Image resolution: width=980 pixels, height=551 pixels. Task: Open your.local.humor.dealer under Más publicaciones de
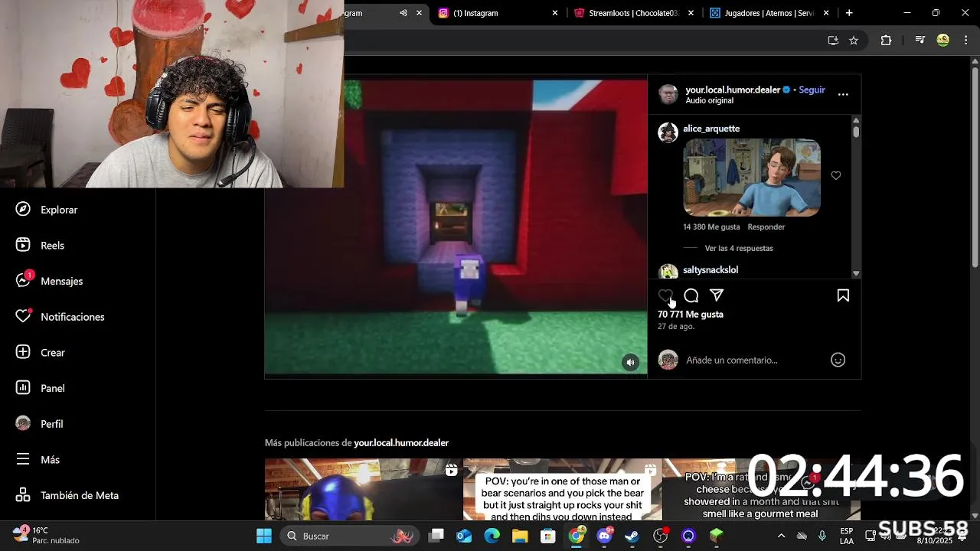click(x=401, y=443)
